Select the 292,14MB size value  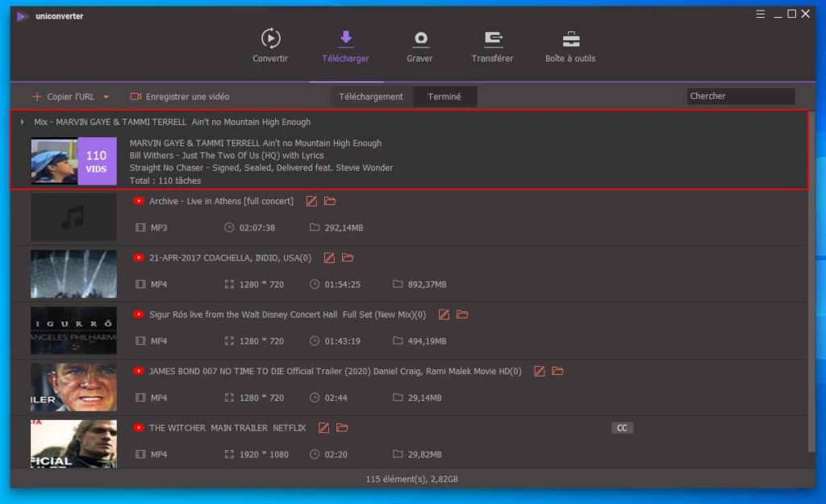344,228
